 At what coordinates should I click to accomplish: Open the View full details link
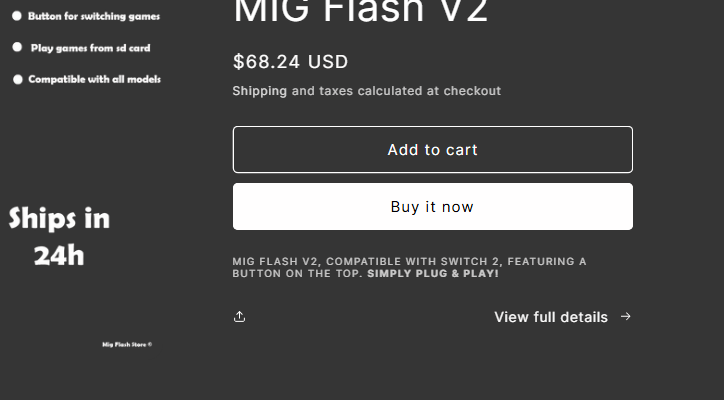point(551,317)
